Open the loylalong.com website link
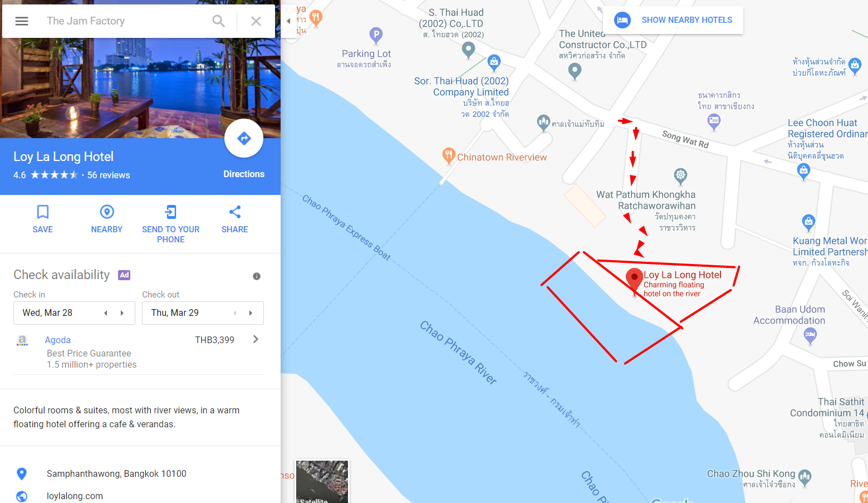 point(75,496)
